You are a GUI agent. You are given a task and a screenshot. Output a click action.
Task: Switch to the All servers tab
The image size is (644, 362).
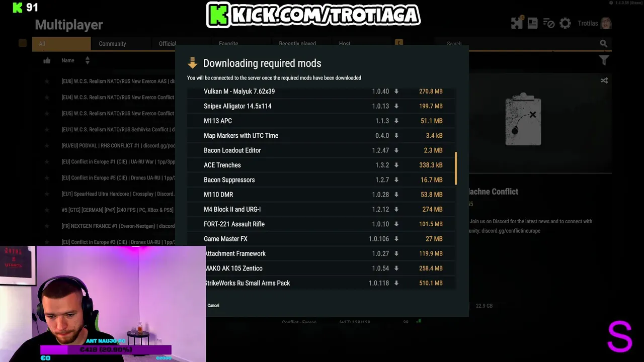[61, 44]
